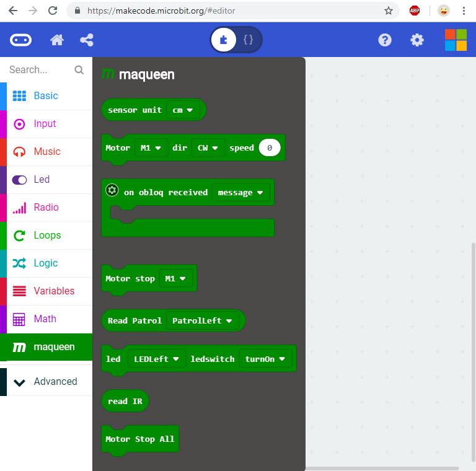The height and width of the screenshot is (471, 476).
Task: Select the Variables category
Action: [53, 291]
